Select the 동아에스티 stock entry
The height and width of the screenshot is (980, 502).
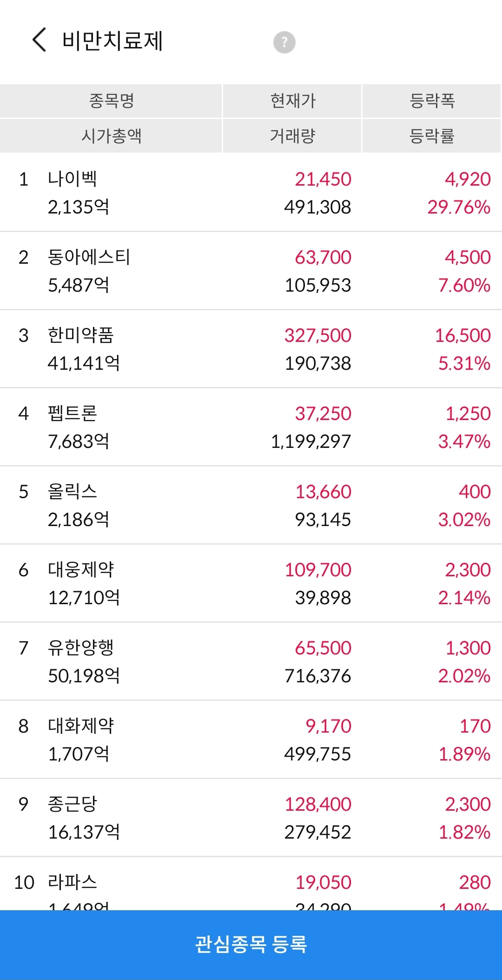click(x=251, y=271)
